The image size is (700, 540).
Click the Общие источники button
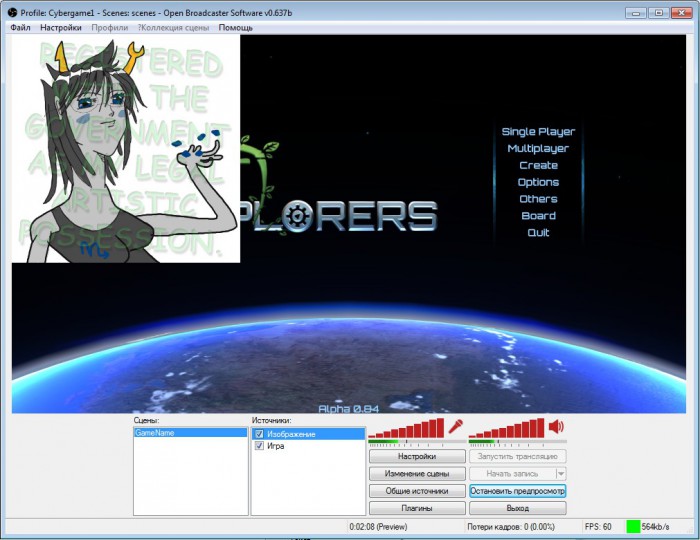tap(417, 491)
